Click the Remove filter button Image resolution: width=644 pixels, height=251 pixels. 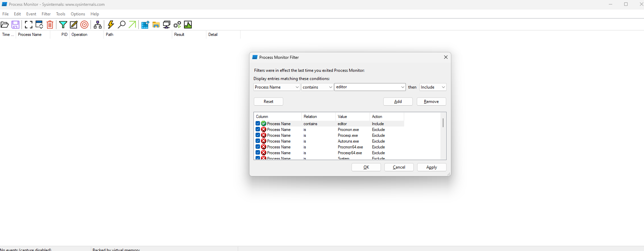pos(431,102)
